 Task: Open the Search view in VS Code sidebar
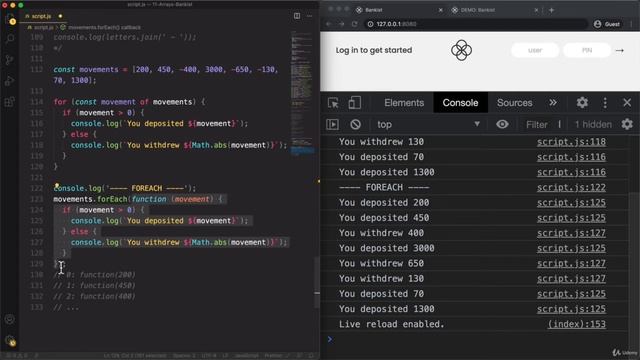coord(10,39)
